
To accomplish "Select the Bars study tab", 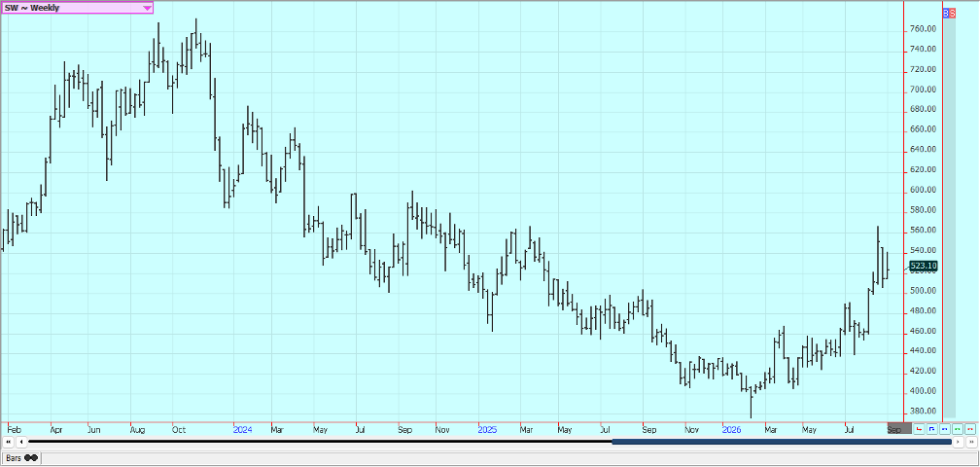I will 21,457.
